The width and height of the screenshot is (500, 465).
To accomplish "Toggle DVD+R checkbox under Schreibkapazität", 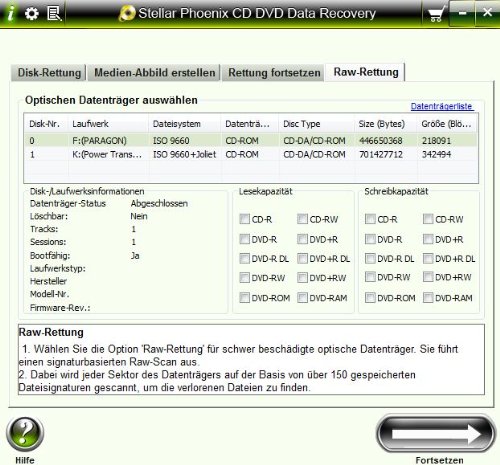I will click(x=428, y=239).
